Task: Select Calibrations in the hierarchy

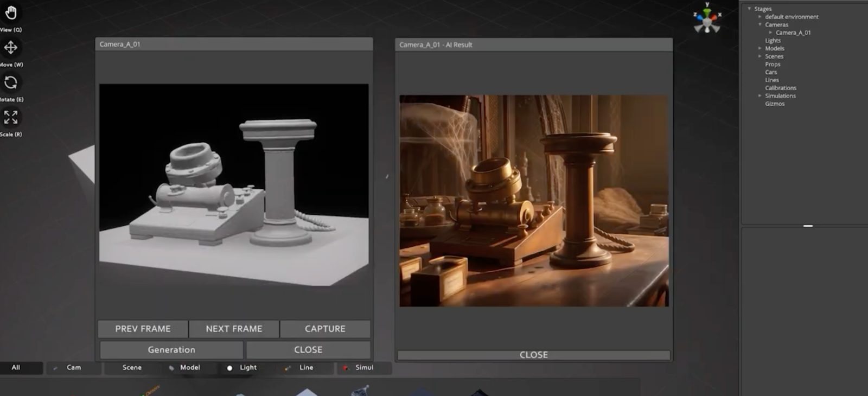Action: point(781,88)
